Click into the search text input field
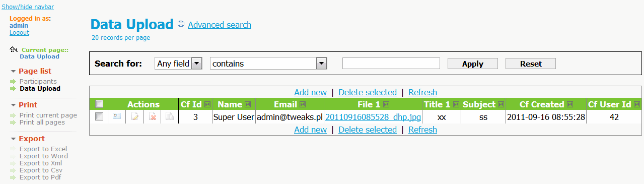This screenshot has height=184, width=644. [391, 63]
